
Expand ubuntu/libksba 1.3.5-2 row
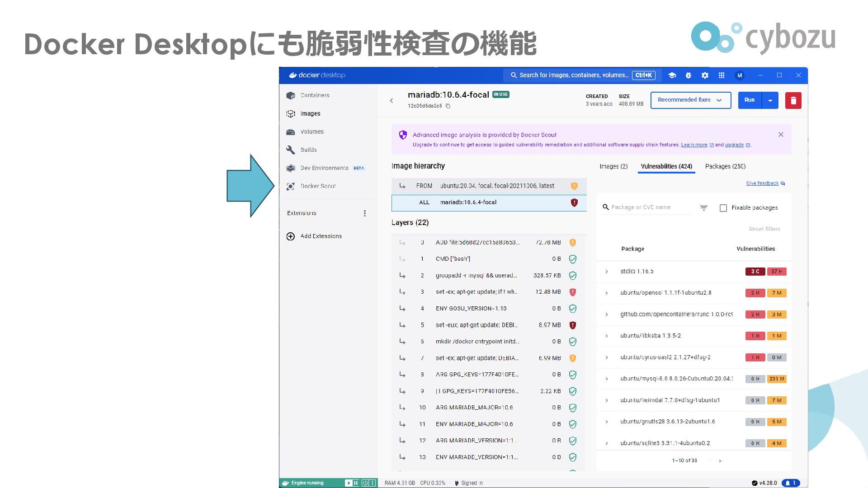[607, 336]
